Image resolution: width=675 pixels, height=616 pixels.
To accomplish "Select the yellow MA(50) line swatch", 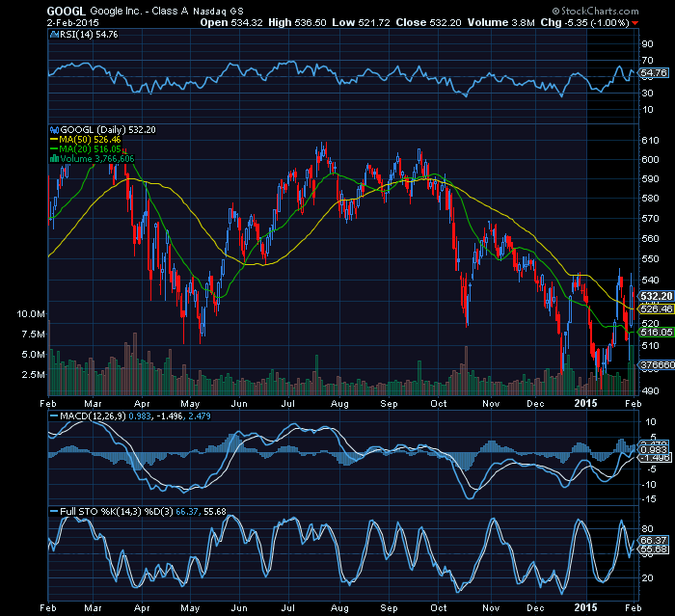I will tap(54, 140).
